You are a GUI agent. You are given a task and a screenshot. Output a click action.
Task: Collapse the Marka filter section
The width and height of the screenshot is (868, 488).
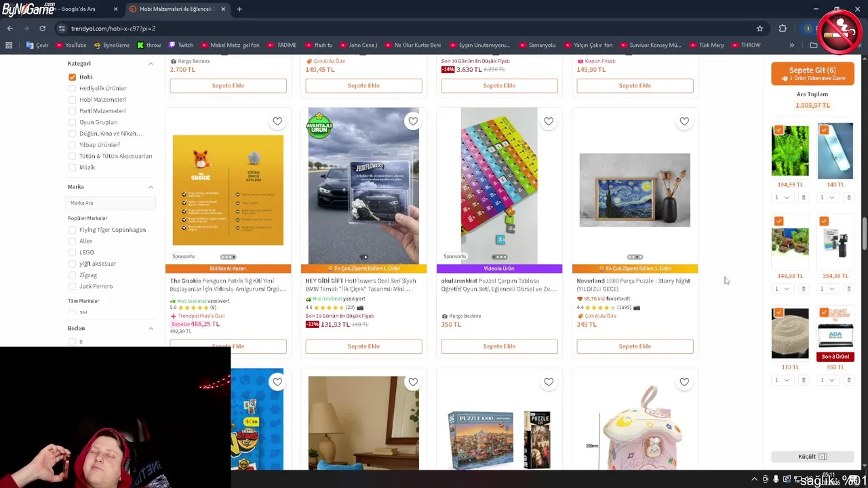[151, 187]
